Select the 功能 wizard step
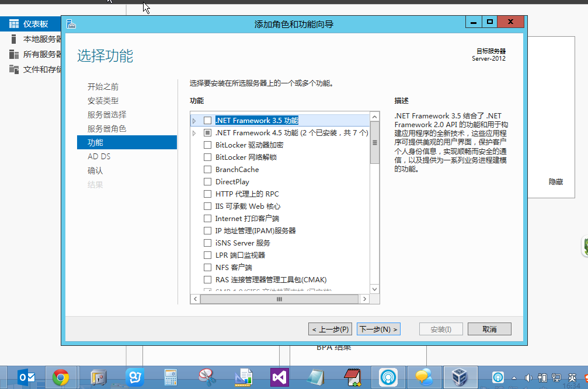 127,142
